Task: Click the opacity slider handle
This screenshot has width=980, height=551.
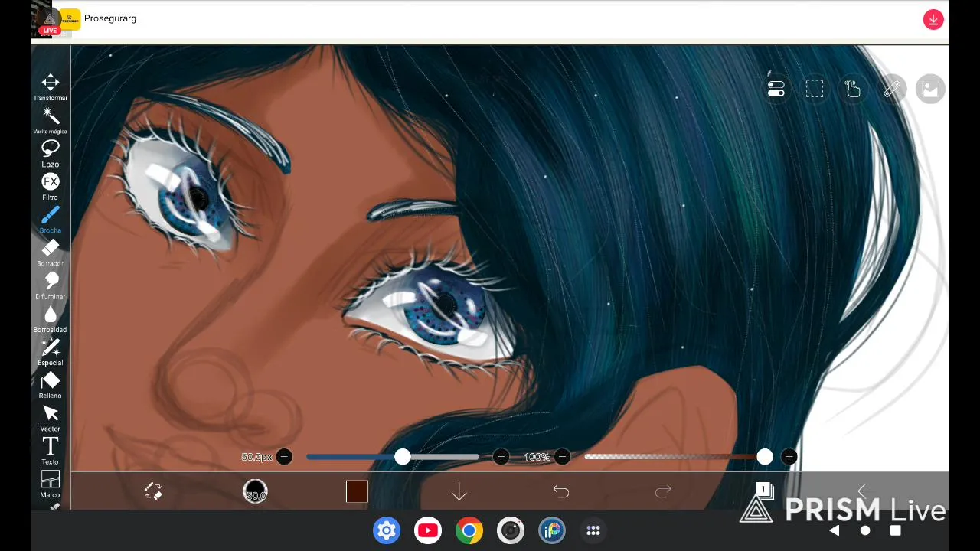Action: click(x=765, y=457)
